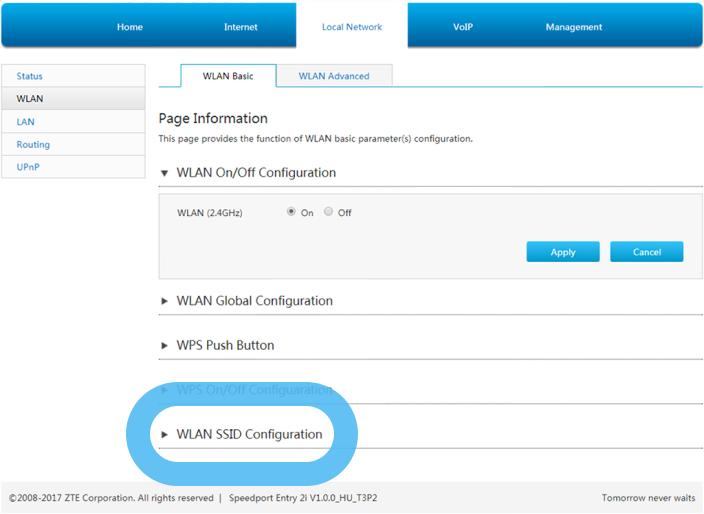This screenshot has width=704, height=514.
Task: Select WLAN in the sidebar
Action: (30, 99)
